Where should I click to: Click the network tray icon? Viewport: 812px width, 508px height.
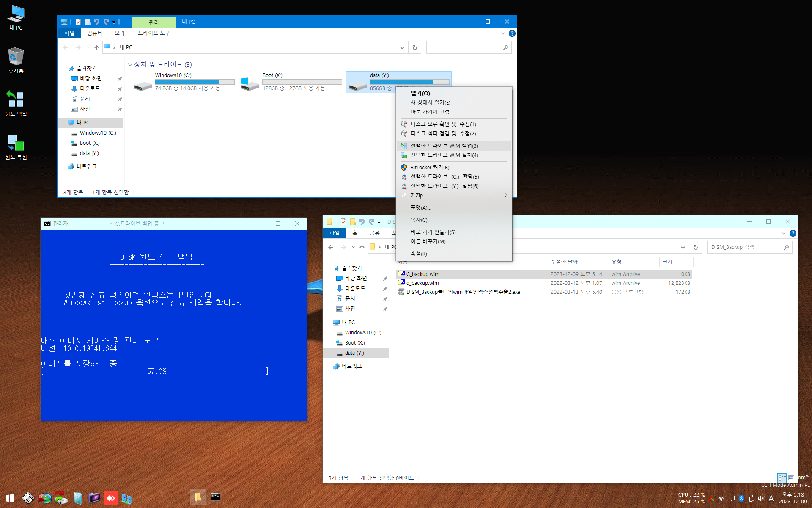coord(731,498)
